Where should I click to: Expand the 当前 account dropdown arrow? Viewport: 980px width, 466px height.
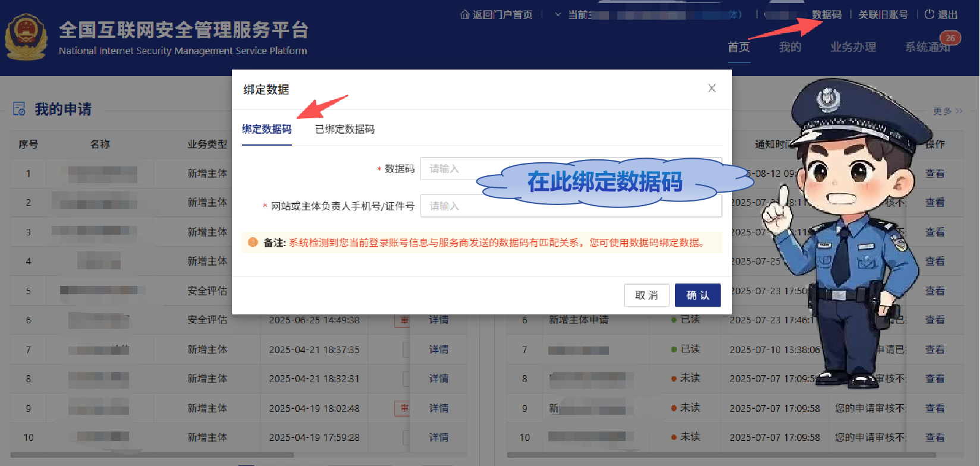coord(558,14)
